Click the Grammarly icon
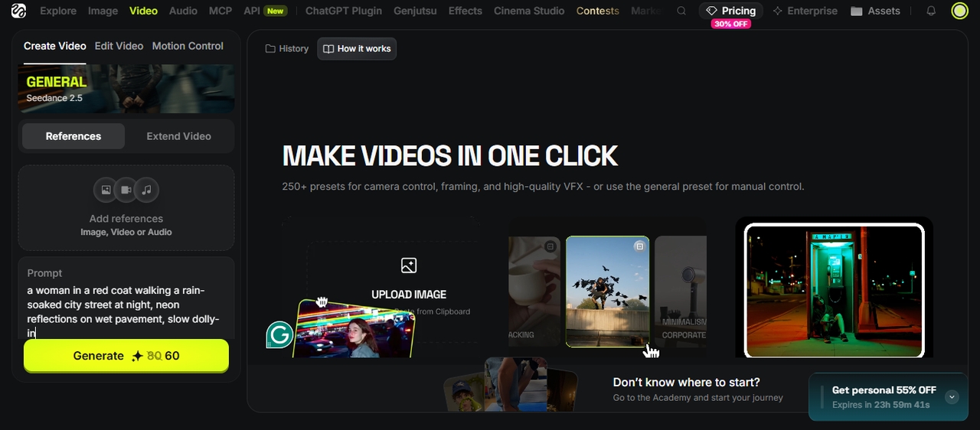This screenshot has width=980, height=430. coord(280,335)
